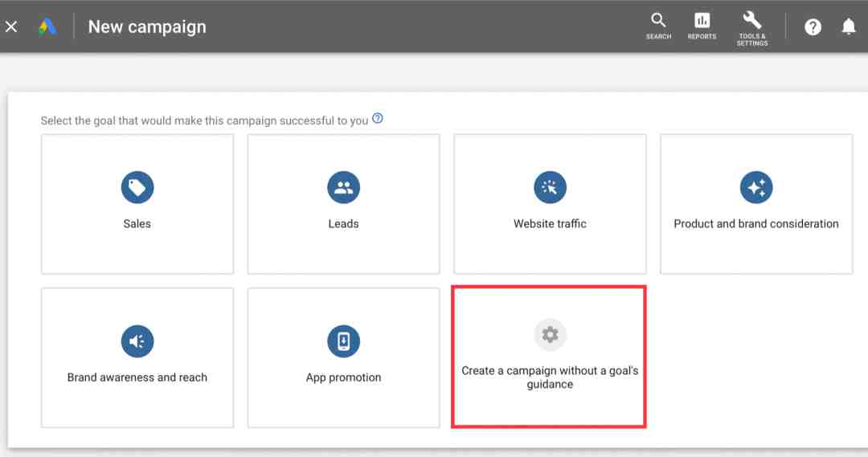Choose the Leads goal label

[344, 223]
